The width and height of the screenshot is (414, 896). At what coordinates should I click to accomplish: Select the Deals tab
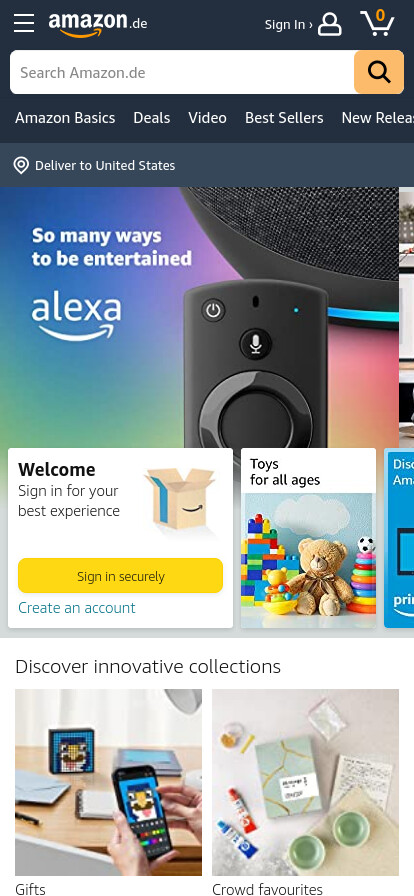tap(152, 118)
